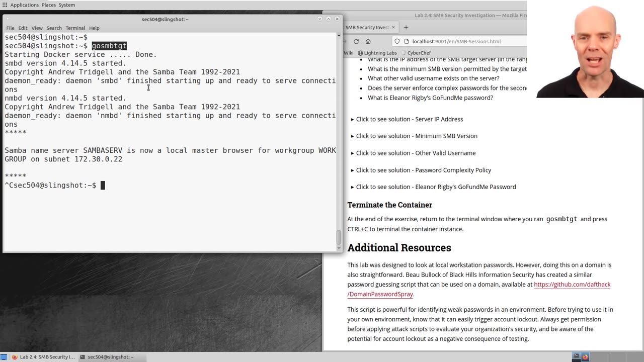The image size is (644, 362).
Task: Open the DomainPasswordSpray GitHub link
Action: click(x=572, y=285)
